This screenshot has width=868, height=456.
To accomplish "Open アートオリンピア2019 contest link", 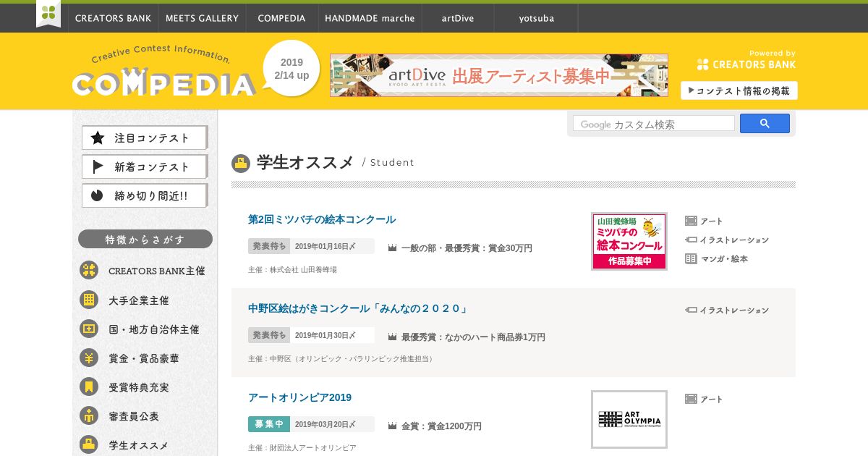I will tap(299, 397).
